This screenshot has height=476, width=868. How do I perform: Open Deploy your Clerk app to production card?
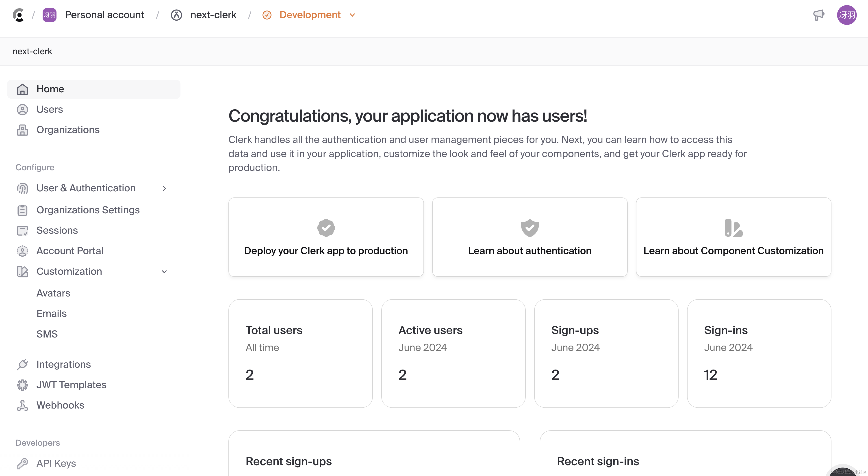point(326,237)
